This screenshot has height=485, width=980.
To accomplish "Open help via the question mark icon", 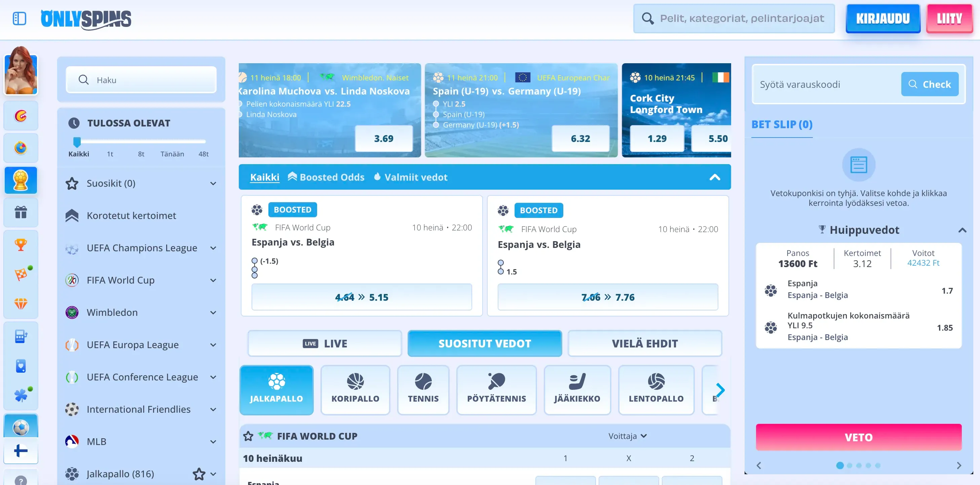I will 21,480.
